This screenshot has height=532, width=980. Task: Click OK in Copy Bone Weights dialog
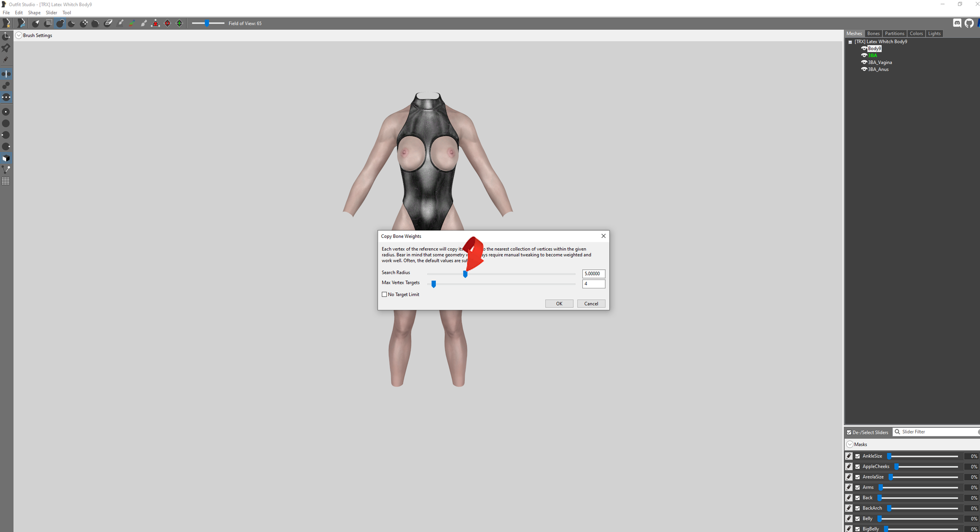(559, 304)
